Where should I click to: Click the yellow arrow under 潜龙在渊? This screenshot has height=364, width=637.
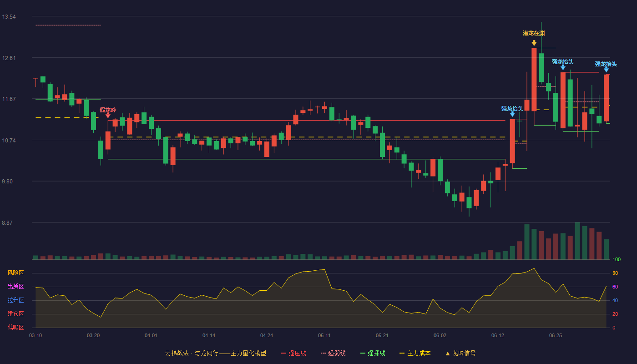pyautogui.click(x=534, y=43)
